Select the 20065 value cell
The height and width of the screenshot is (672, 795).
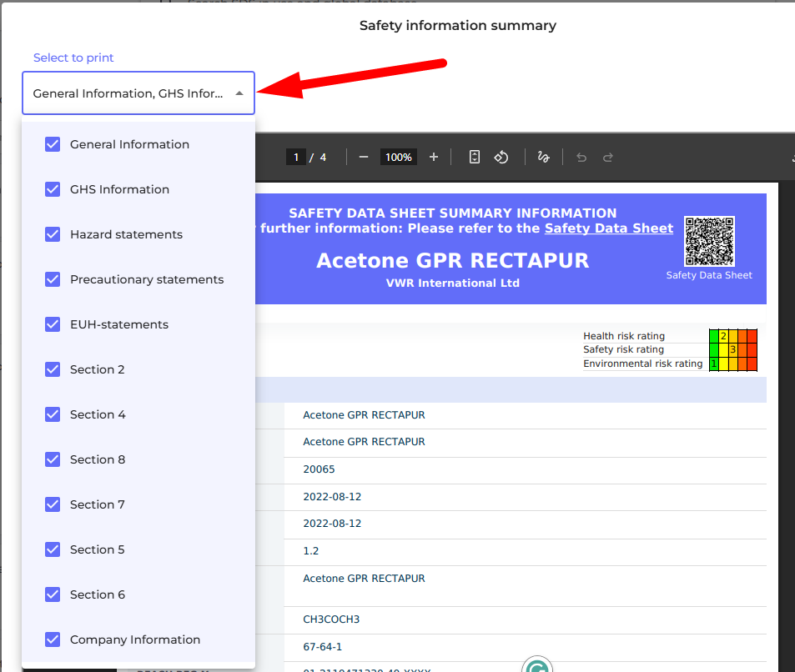pyautogui.click(x=319, y=469)
